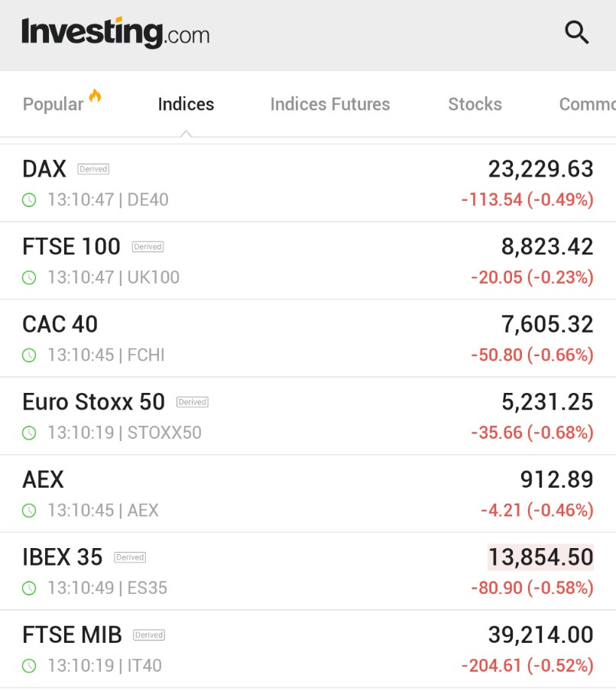Open the search magnifier icon
This screenshot has height=691, width=616.
coord(577,33)
